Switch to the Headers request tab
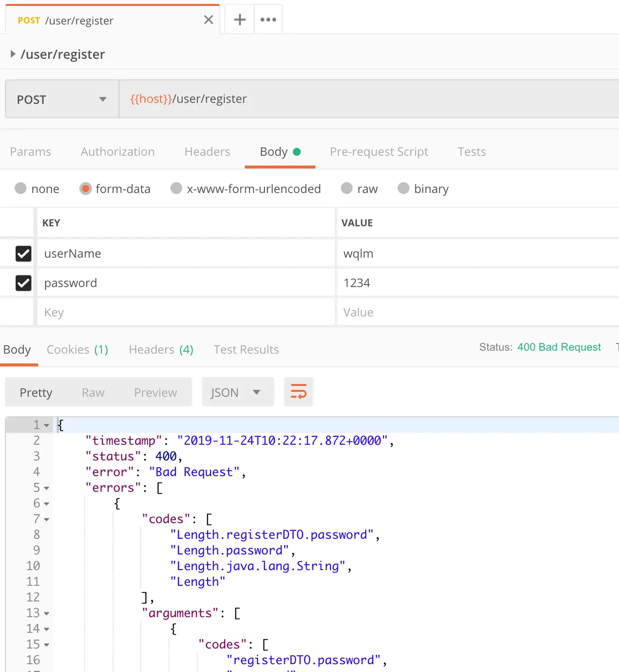The height and width of the screenshot is (672, 619). (207, 152)
